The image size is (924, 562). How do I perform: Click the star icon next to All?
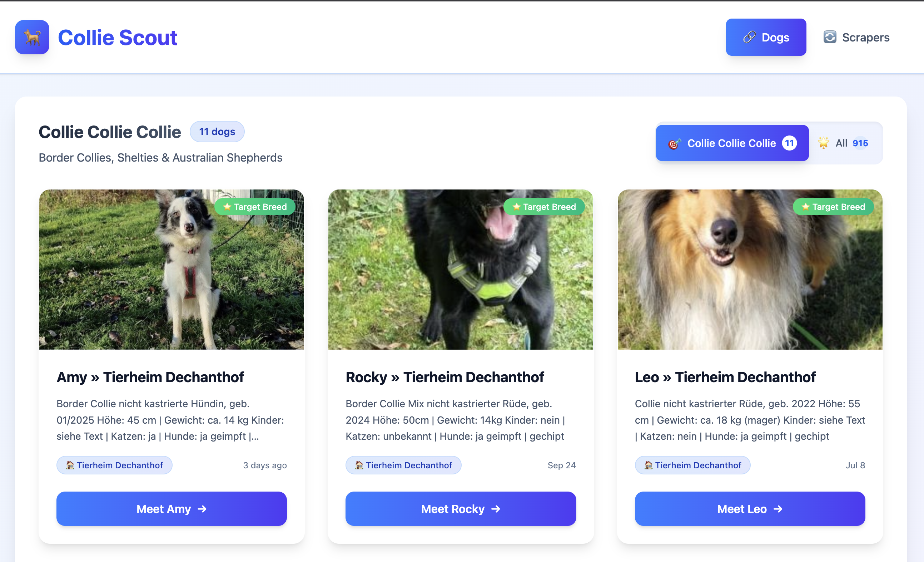tap(824, 143)
